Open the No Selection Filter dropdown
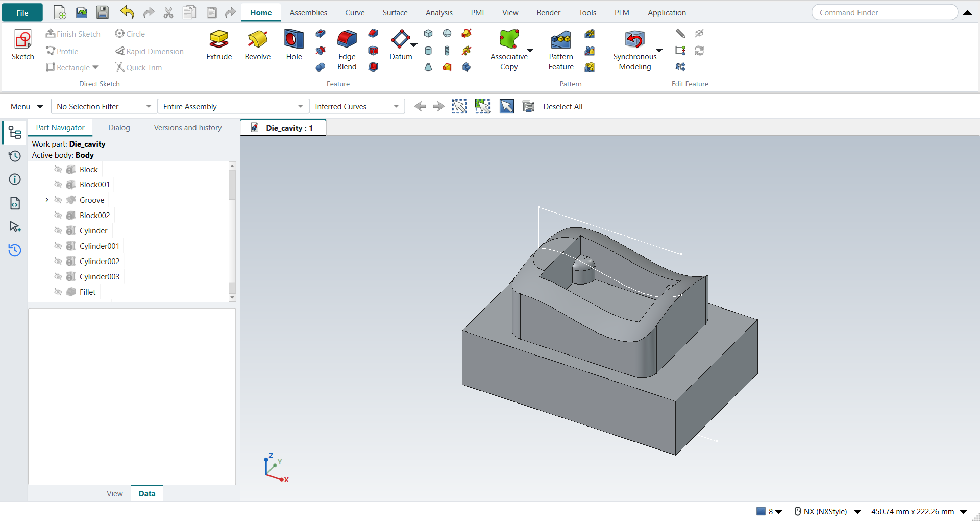The height and width of the screenshot is (521, 980). (104, 106)
